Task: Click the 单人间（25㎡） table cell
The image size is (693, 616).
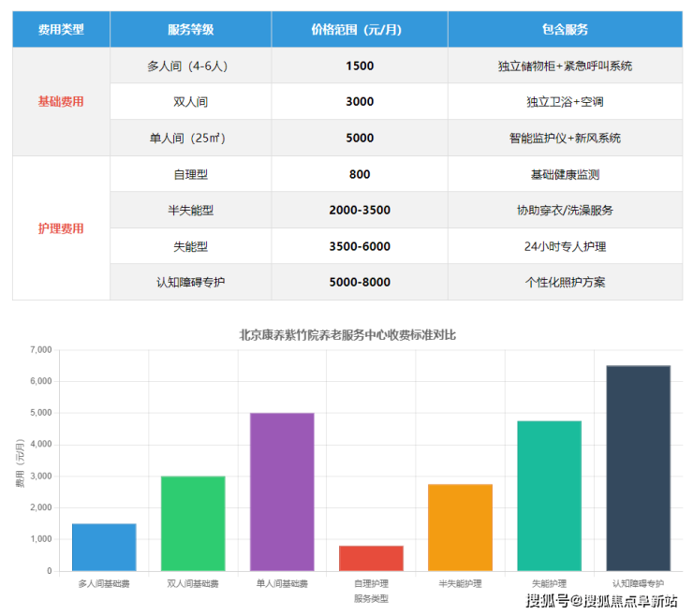Action: click(190, 138)
